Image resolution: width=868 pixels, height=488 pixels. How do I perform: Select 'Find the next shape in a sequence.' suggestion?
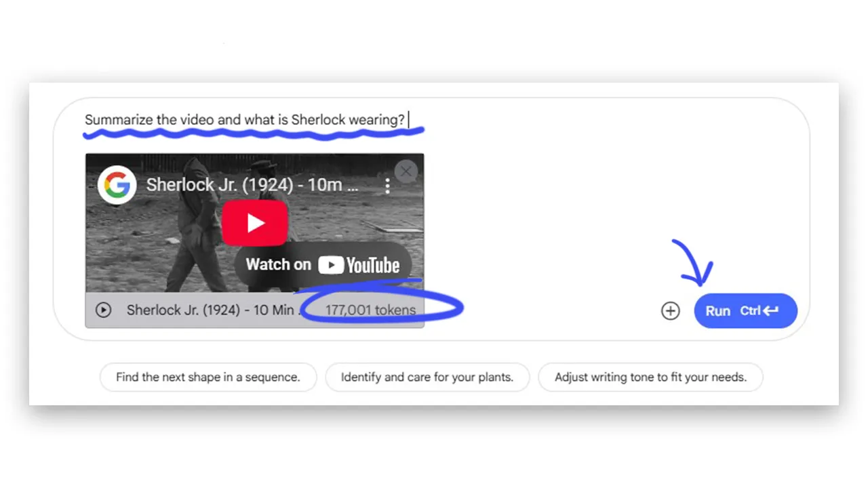point(208,377)
